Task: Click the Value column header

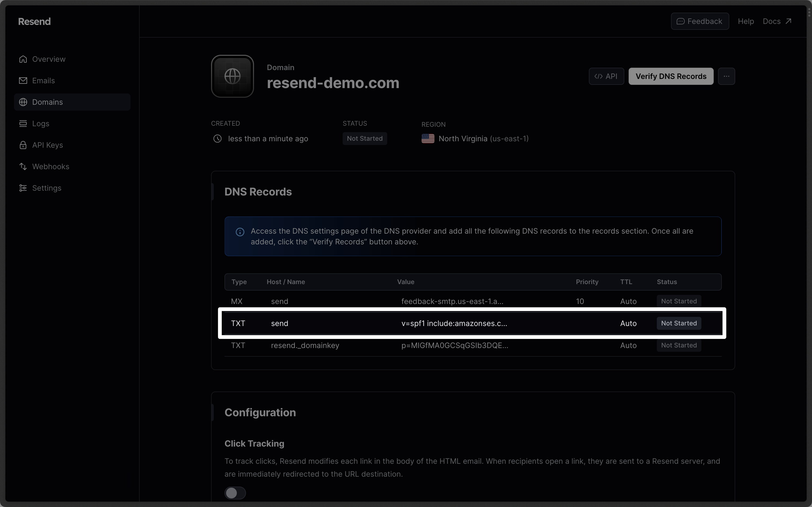Action: tap(406, 282)
